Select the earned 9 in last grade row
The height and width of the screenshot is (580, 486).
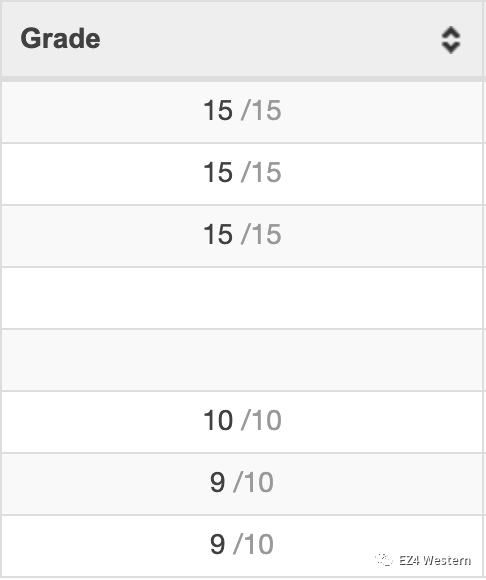(217, 544)
